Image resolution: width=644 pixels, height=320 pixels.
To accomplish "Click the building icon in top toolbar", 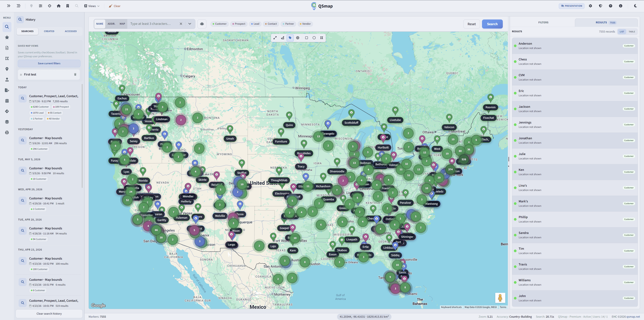I will [67, 6].
